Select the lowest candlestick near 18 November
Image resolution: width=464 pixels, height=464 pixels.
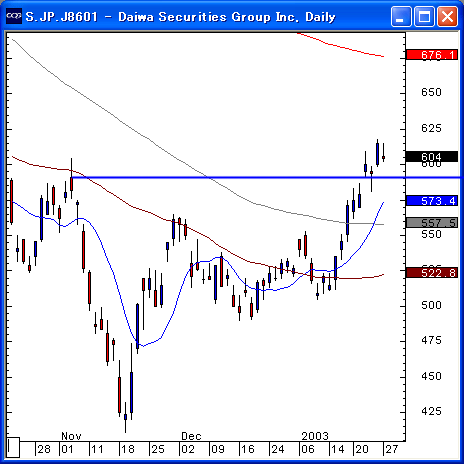pos(125,417)
